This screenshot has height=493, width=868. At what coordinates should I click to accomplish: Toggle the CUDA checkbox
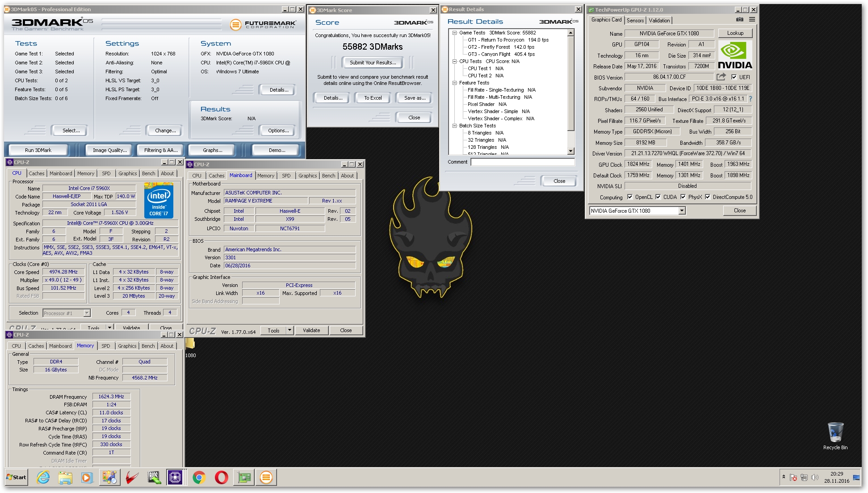658,197
